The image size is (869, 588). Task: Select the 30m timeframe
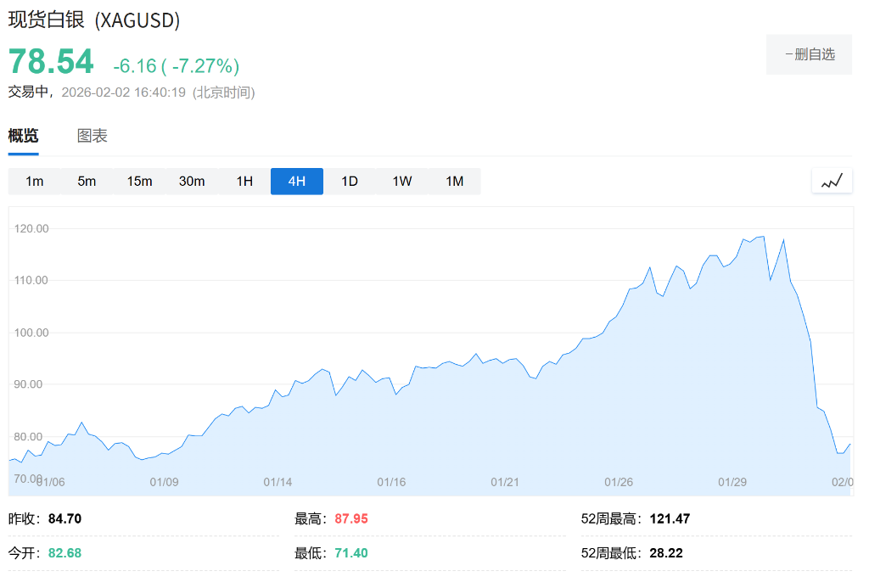[192, 181]
